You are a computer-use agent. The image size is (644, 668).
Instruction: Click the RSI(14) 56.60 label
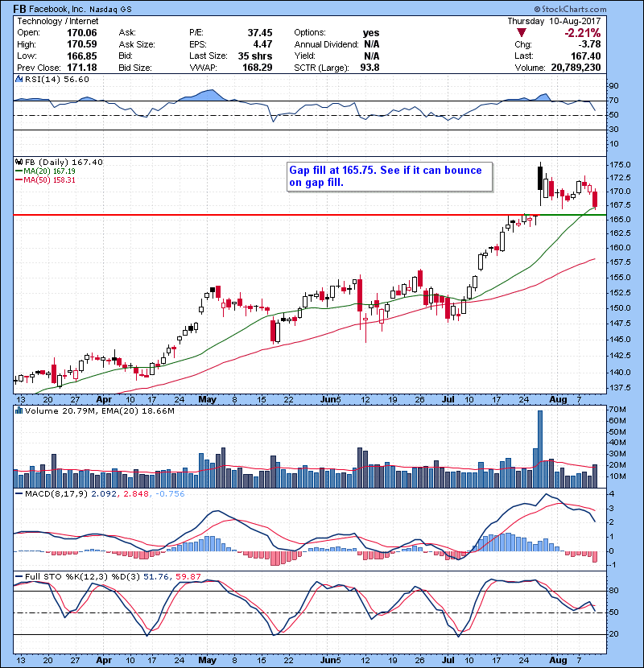click(56, 79)
